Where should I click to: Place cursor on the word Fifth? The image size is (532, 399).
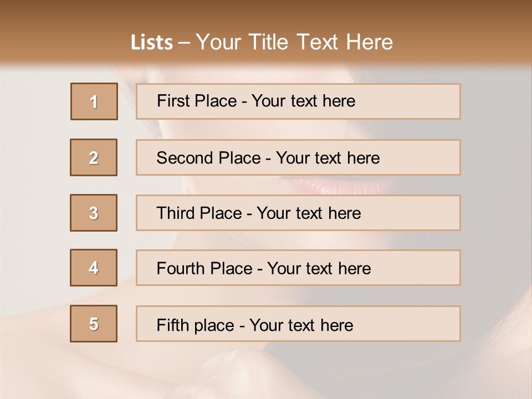(x=171, y=325)
